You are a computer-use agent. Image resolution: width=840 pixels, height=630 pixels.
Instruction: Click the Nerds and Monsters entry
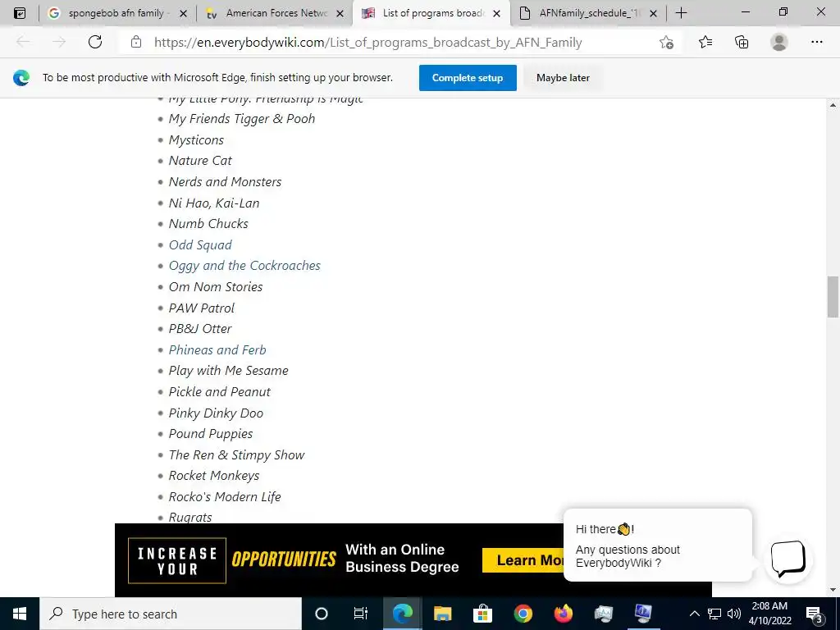(x=225, y=181)
